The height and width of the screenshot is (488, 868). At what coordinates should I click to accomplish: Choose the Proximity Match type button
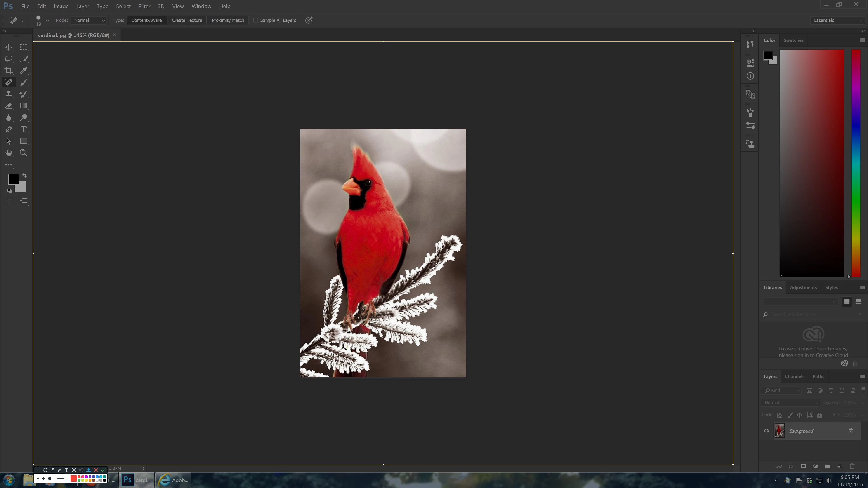[x=228, y=20]
